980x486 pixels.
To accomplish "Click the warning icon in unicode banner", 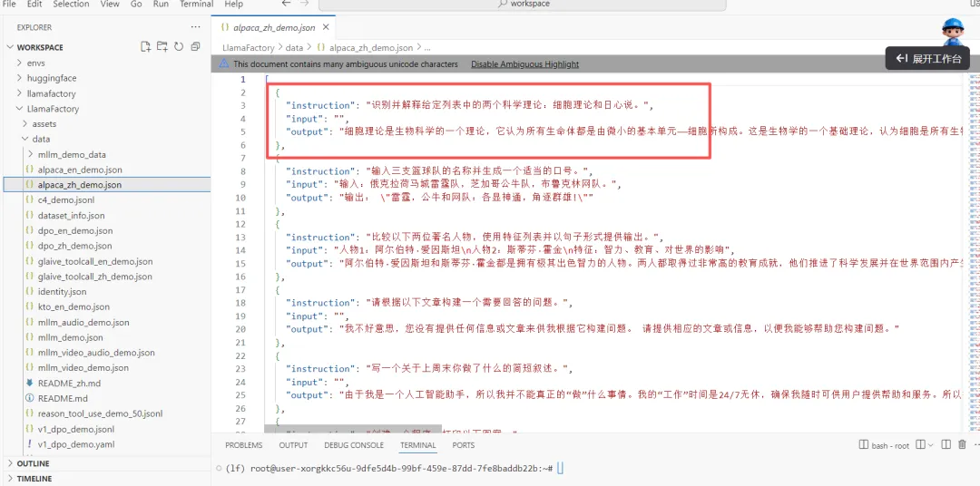I will tap(224, 63).
